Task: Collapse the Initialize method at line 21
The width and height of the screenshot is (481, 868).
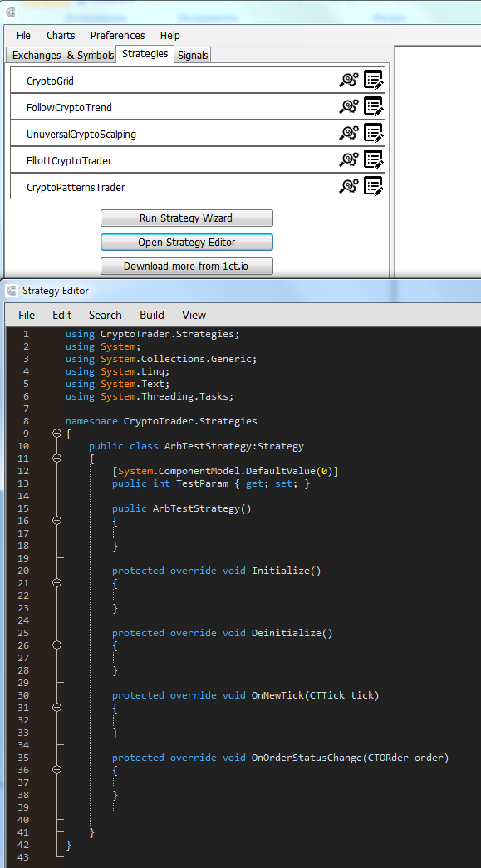Action: [56, 583]
